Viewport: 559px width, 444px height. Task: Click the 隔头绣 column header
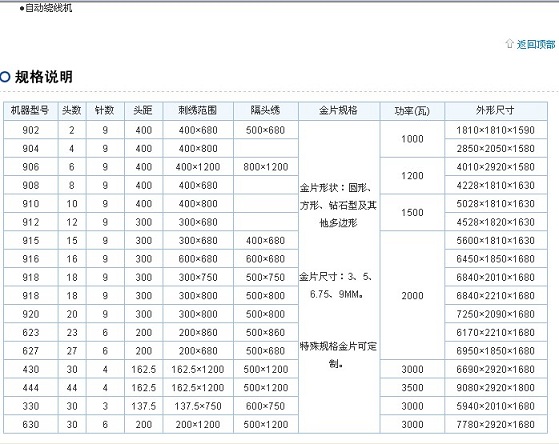coord(266,110)
